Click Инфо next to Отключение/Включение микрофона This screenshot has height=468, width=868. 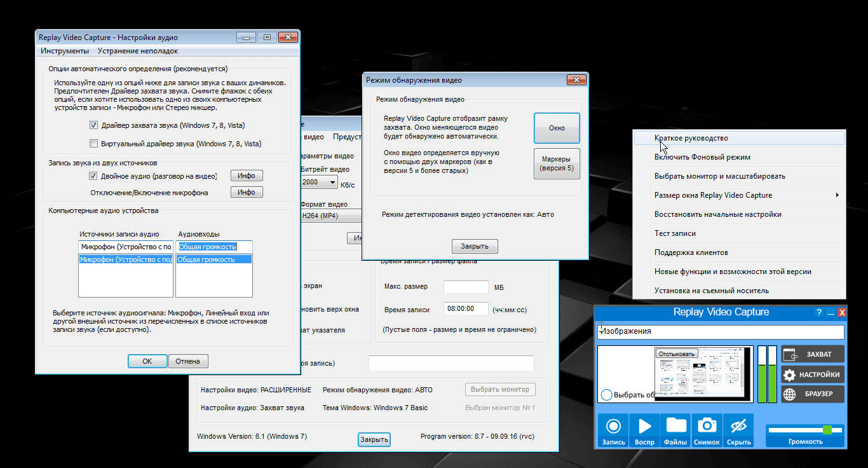coord(247,193)
